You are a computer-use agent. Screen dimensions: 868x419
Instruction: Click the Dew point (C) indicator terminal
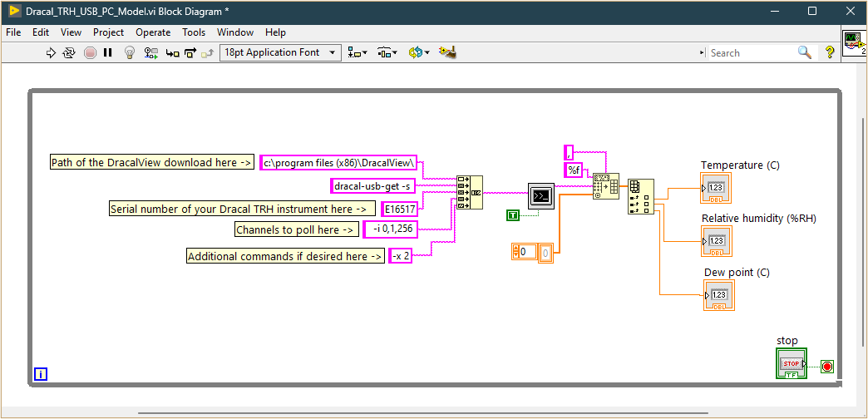click(x=719, y=295)
